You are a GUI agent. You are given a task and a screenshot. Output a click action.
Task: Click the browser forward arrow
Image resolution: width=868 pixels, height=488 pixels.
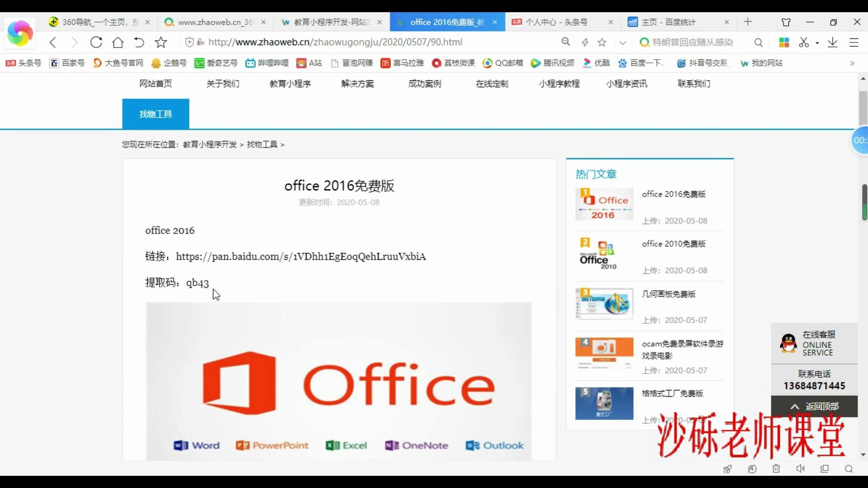tap(75, 42)
